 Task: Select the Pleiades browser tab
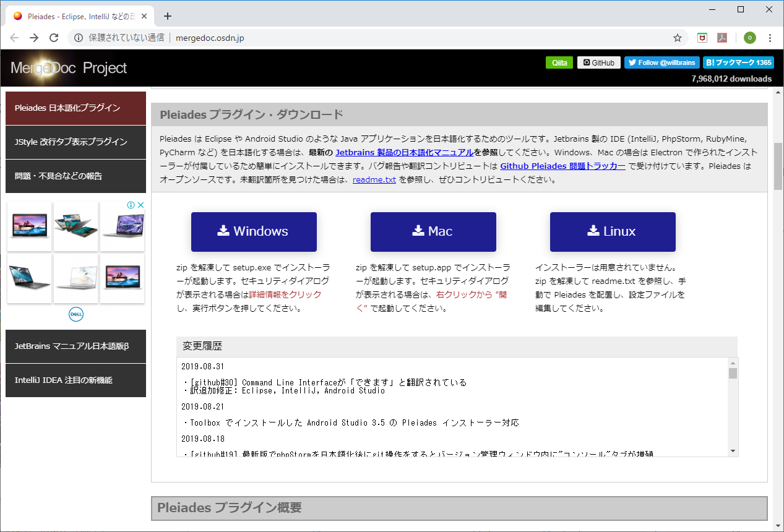point(80,16)
